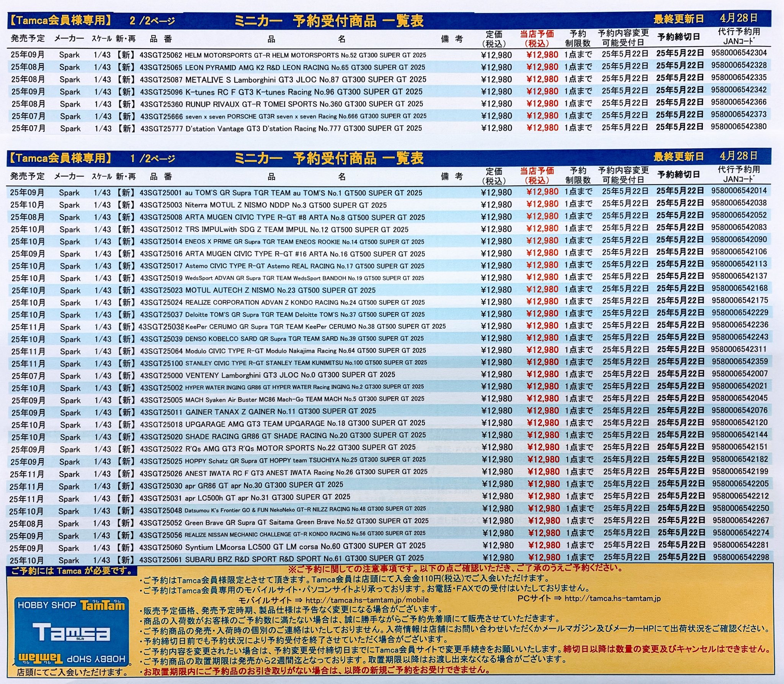Click the Syntium LMcorsa LC500 GT No.60 name
This screenshot has width=784, height=684.
(305, 546)
